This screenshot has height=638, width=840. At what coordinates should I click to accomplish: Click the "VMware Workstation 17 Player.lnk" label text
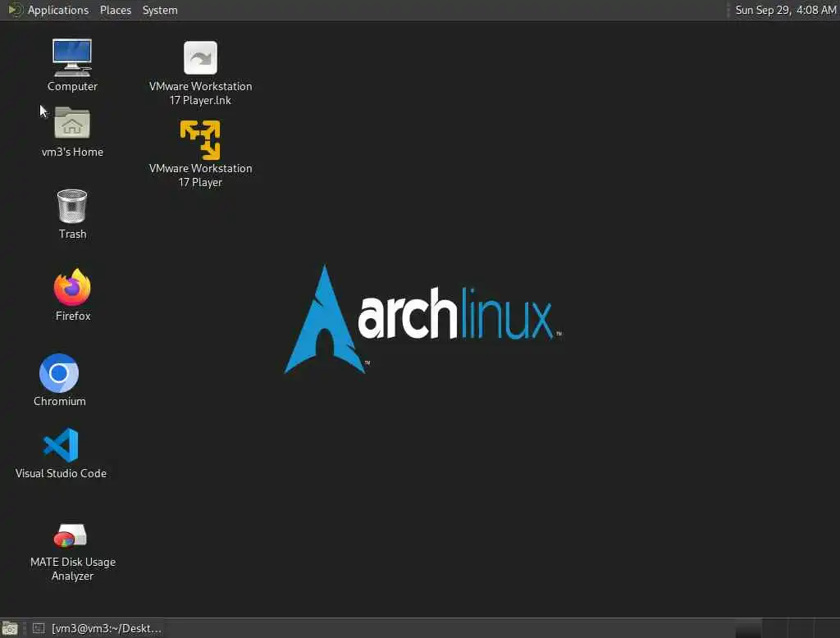pos(200,93)
